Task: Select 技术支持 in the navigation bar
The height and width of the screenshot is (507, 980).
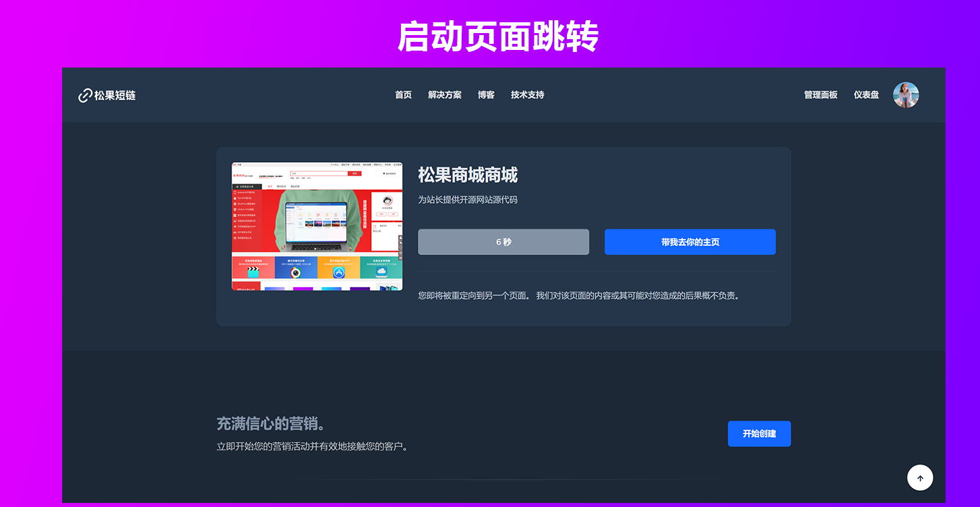Action: click(x=527, y=95)
